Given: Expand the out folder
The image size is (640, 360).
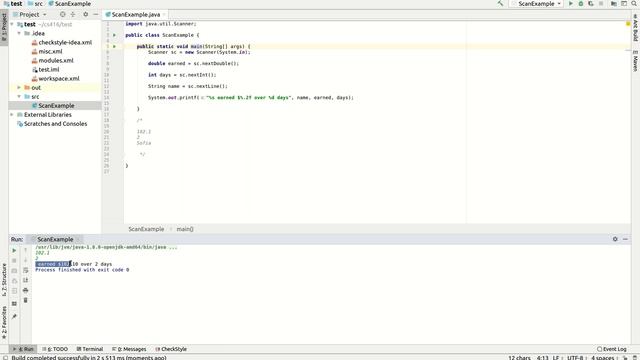Looking at the screenshot, I should pyautogui.click(x=19, y=88).
